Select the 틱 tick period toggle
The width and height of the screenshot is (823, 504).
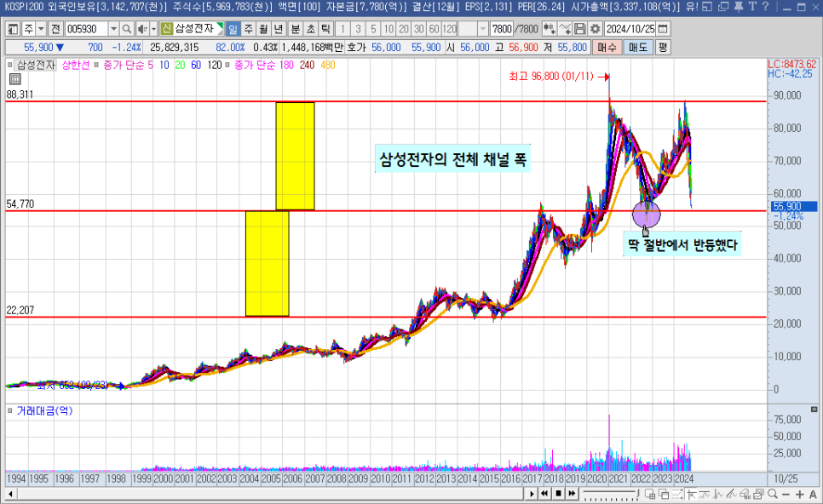point(326,29)
